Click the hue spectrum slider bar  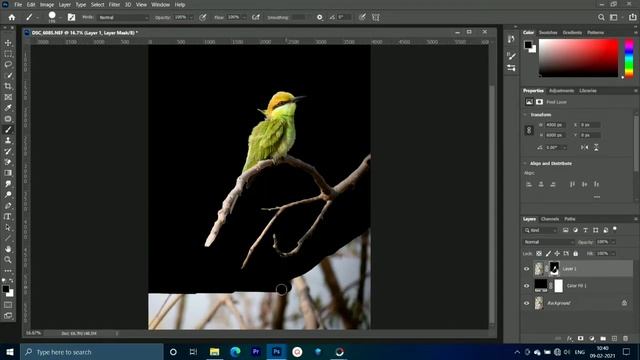click(629, 58)
